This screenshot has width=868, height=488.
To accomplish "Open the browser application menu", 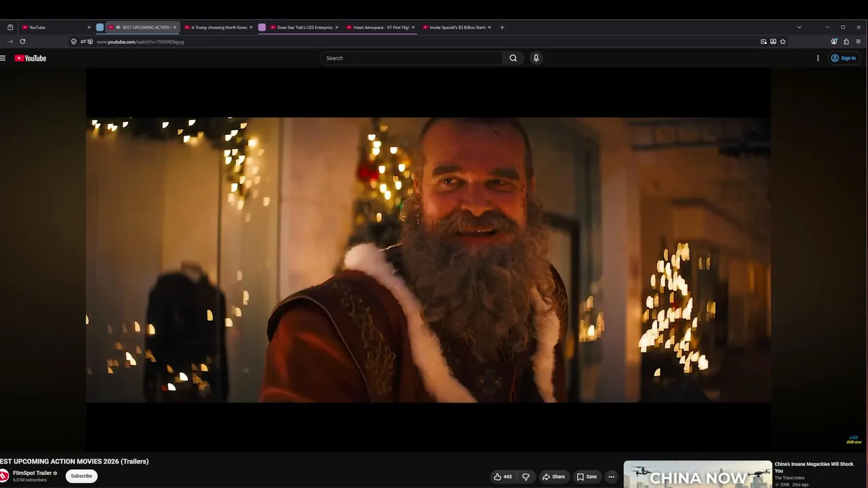I will (x=859, y=41).
